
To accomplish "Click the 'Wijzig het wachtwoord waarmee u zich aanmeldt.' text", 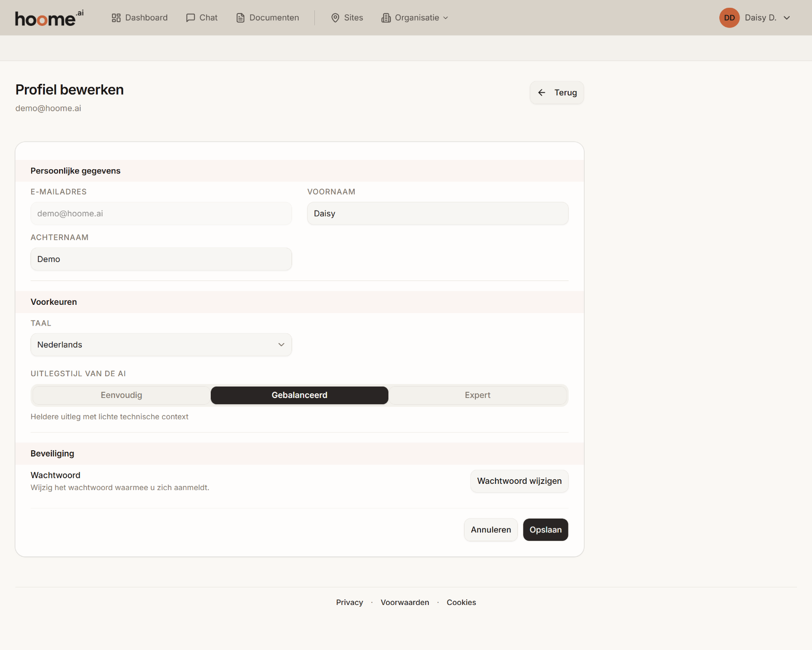I will click(120, 488).
